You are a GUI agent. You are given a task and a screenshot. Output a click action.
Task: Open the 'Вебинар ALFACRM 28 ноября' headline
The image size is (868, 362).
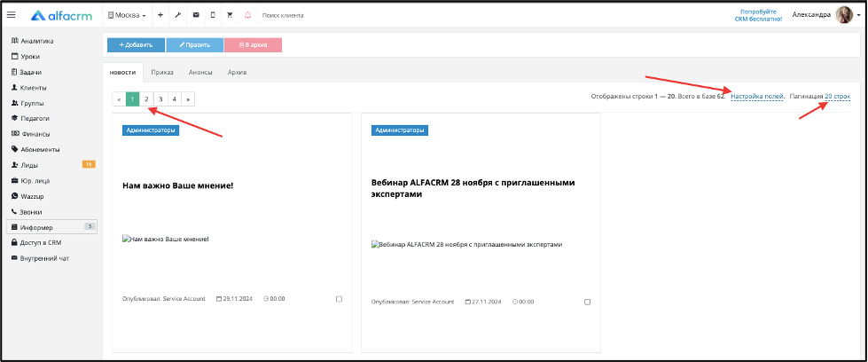[x=473, y=188]
